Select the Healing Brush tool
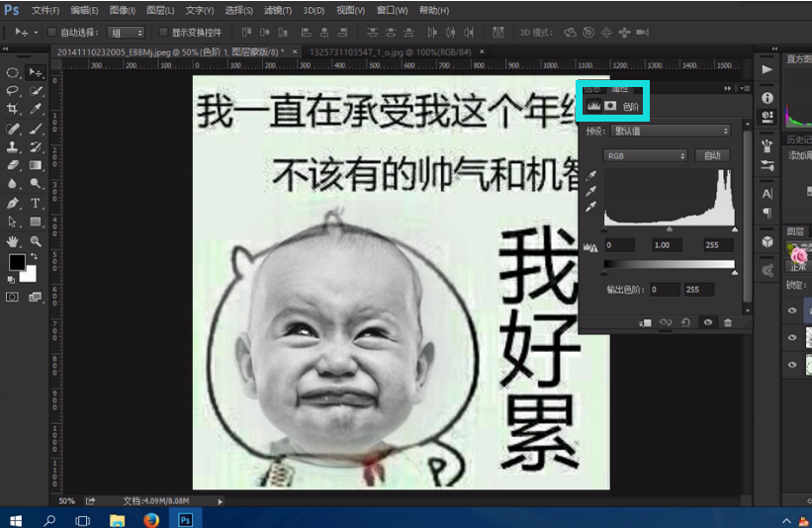 (x=13, y=129)
